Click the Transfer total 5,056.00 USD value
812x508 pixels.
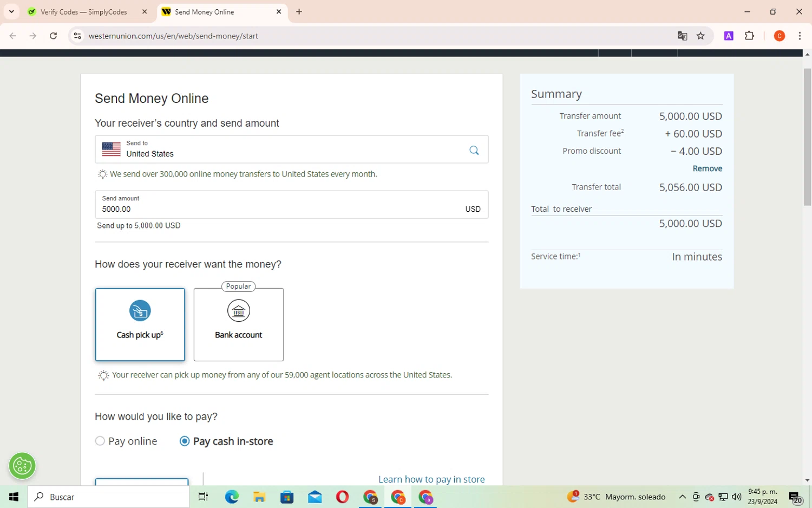coord(690,187)
